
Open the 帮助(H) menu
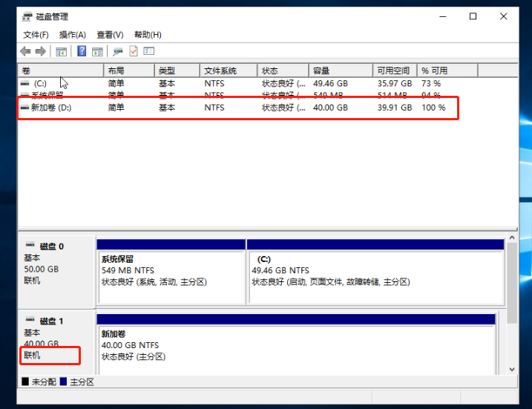(x=148, y=35)
